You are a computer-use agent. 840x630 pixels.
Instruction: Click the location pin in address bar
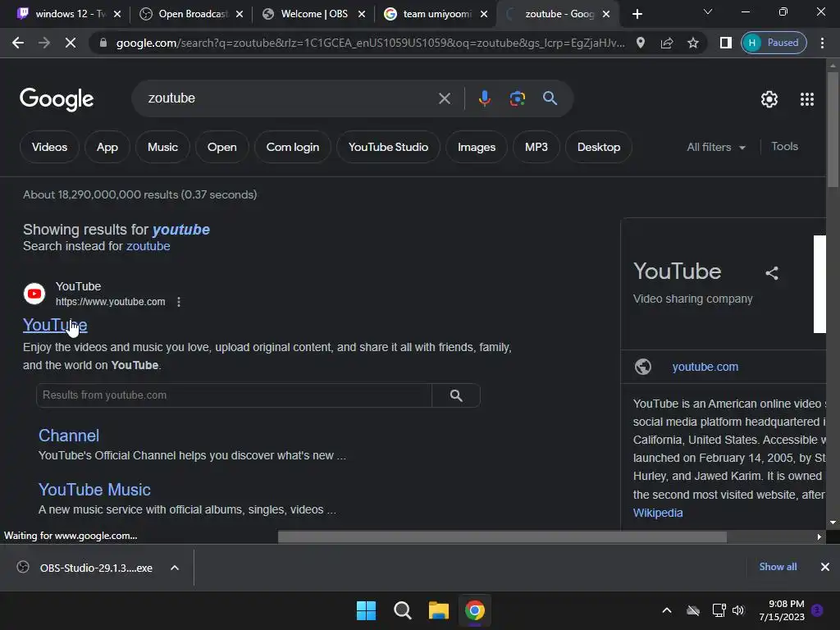tap(640, 43)
